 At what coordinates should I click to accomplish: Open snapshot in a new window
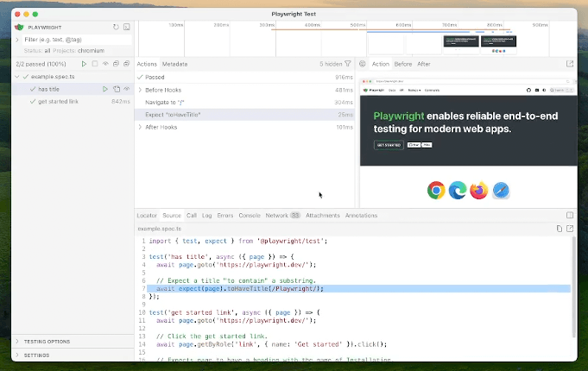(x=569, y=64)
